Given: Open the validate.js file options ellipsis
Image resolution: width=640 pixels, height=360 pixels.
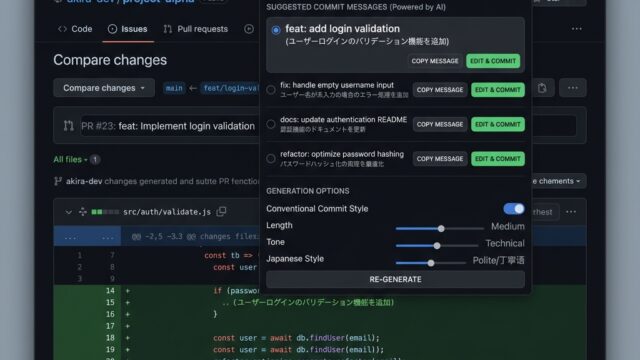Looking at the screenshot, I should [x=571, y=211].
